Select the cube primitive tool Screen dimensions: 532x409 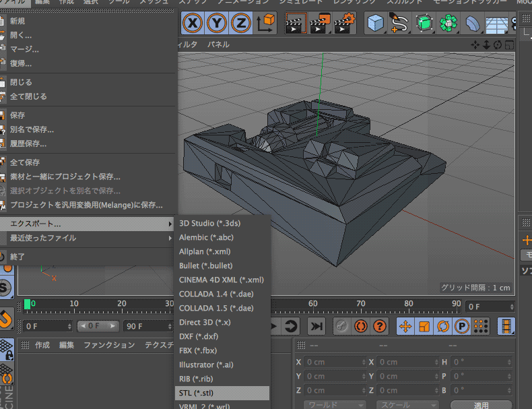tap(375, 24)
